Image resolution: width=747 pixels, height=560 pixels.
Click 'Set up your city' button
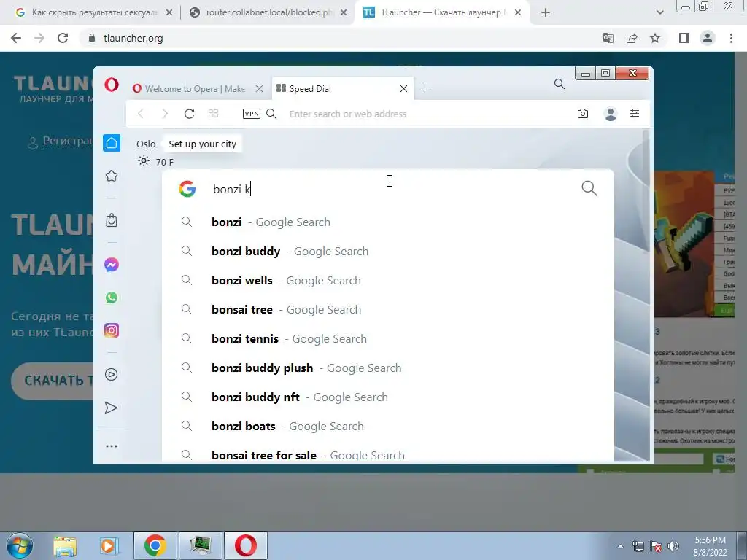tap(202, 144)
